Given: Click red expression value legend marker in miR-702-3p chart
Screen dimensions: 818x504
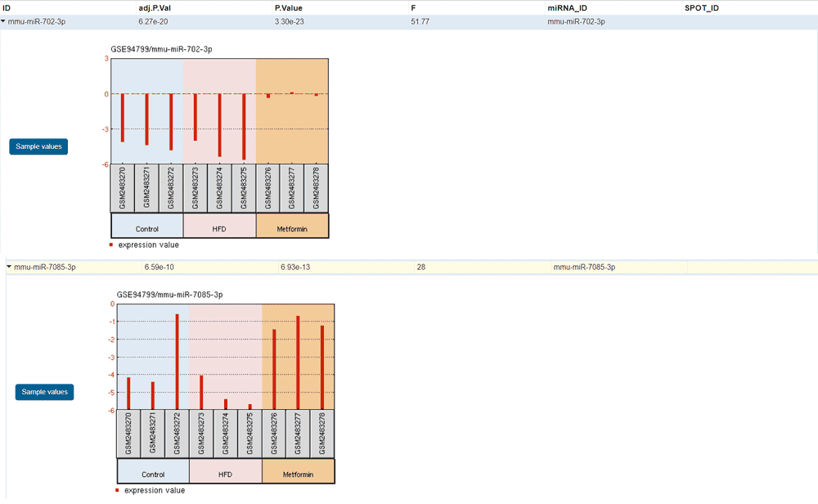Looking at the screenshot, I should [x=112, y=245].
